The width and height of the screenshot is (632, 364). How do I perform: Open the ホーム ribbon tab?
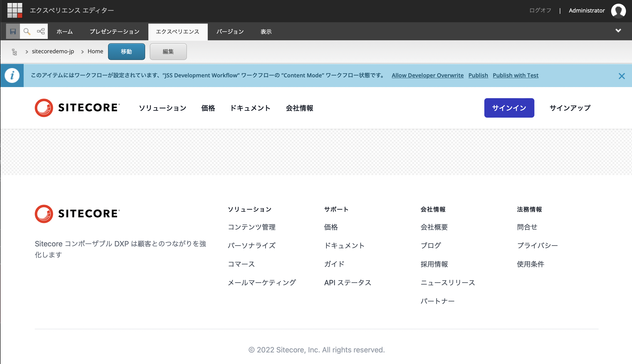pyautogui.click(x=65, y=31)
